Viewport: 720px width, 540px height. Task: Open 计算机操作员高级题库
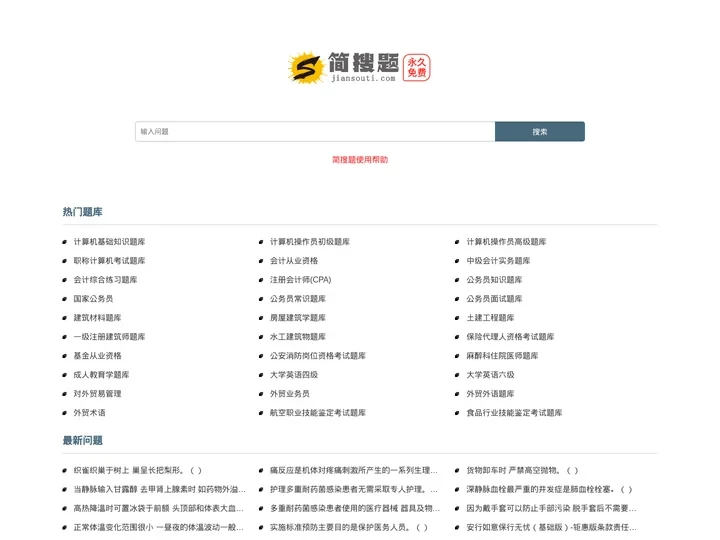click(506, 242)
